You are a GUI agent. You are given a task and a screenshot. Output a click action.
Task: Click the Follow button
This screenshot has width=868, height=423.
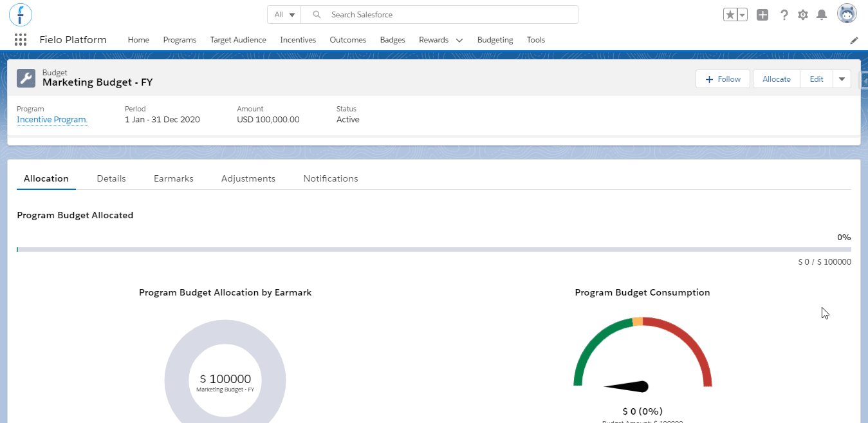[723, 79]
